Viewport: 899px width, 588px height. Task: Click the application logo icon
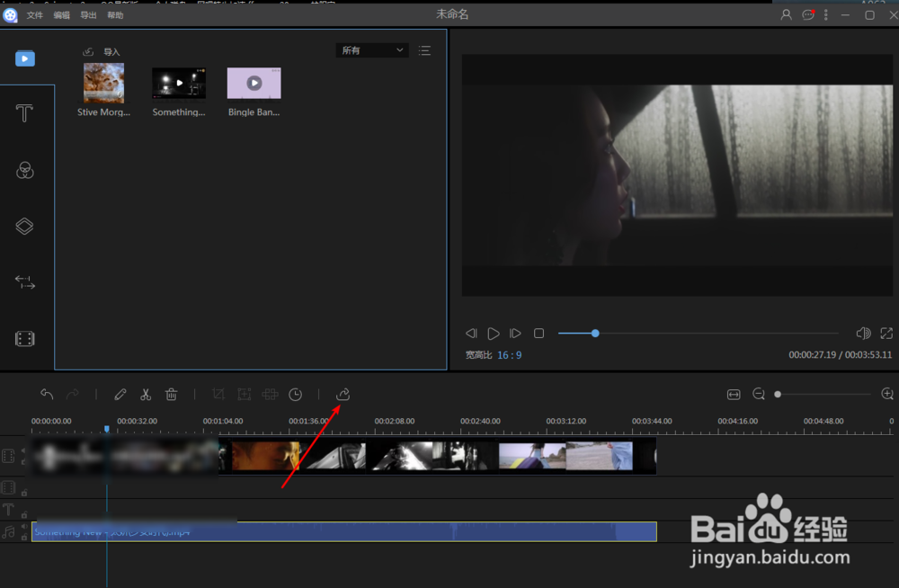click(x=10, y=15)
